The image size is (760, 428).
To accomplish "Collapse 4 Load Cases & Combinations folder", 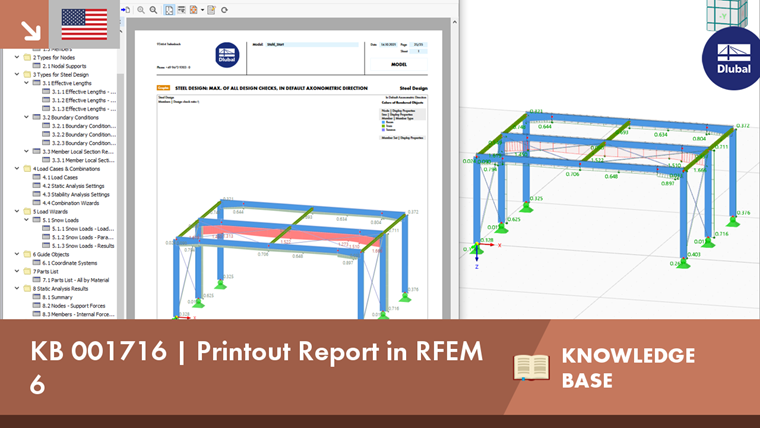I will pos(17,168).
